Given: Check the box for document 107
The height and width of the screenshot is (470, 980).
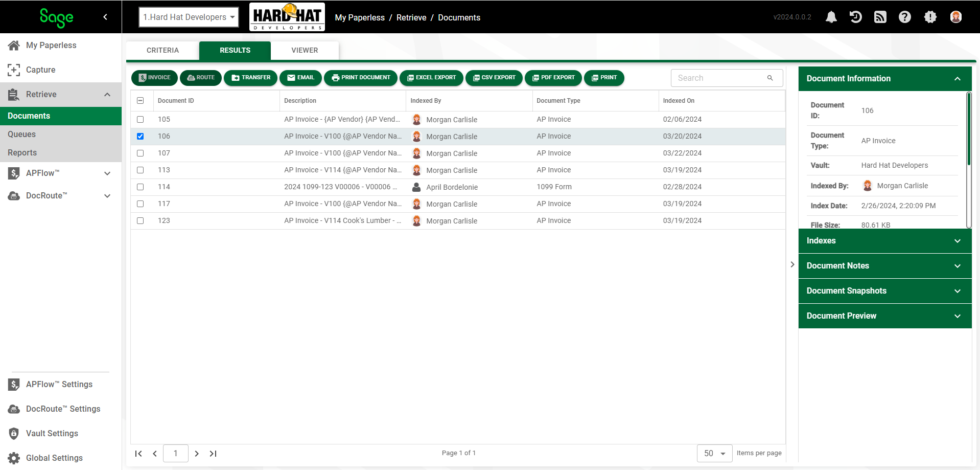Looking at the screenshot, I should click(141, 153).
